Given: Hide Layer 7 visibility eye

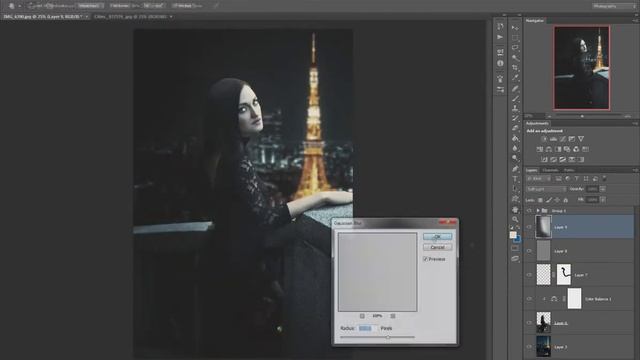Looking at the screenshot, I should [529, 275].
